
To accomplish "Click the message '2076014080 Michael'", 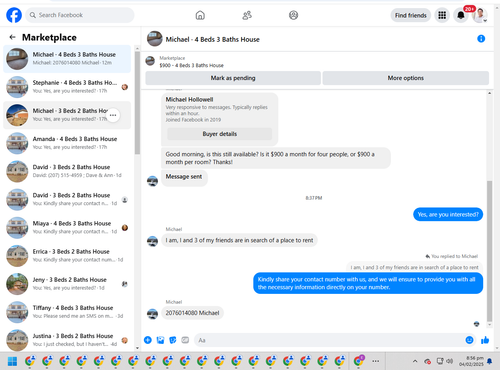I will tap(192, 313).
